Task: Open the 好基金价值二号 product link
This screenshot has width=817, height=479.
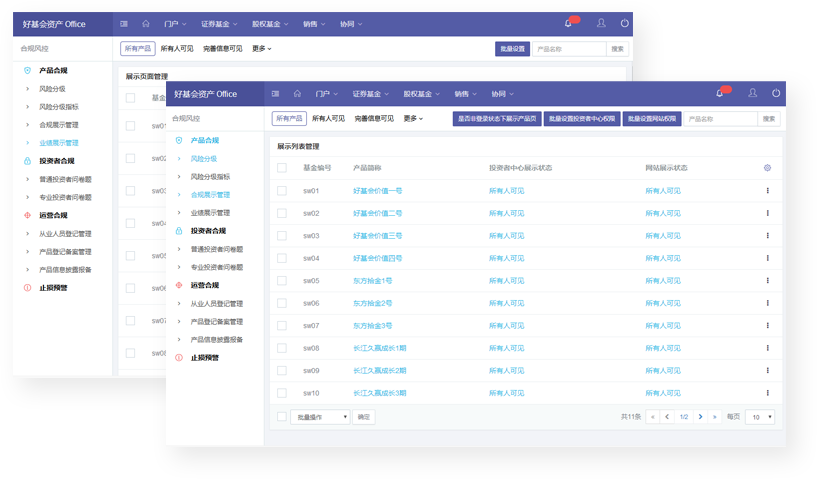Action: tap(377, 213)
